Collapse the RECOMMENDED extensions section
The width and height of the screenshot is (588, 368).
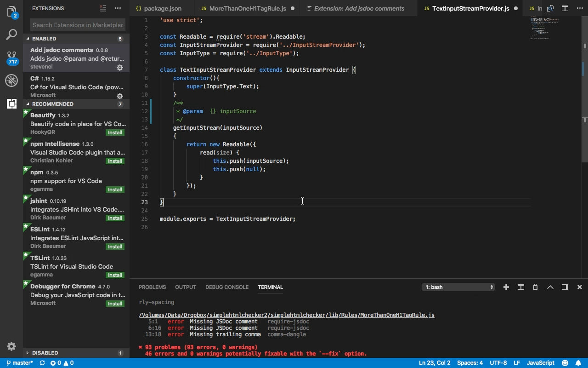coord(76,104)
